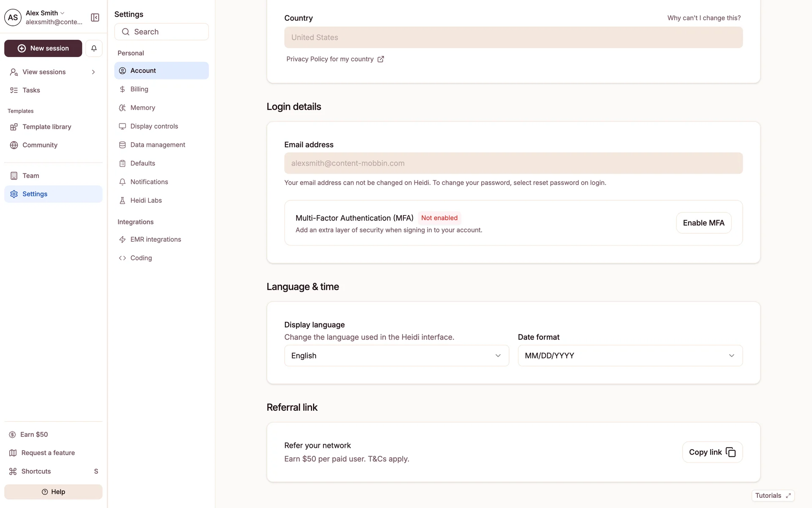Click the Heidi Labs flask icon

point(122,201)
